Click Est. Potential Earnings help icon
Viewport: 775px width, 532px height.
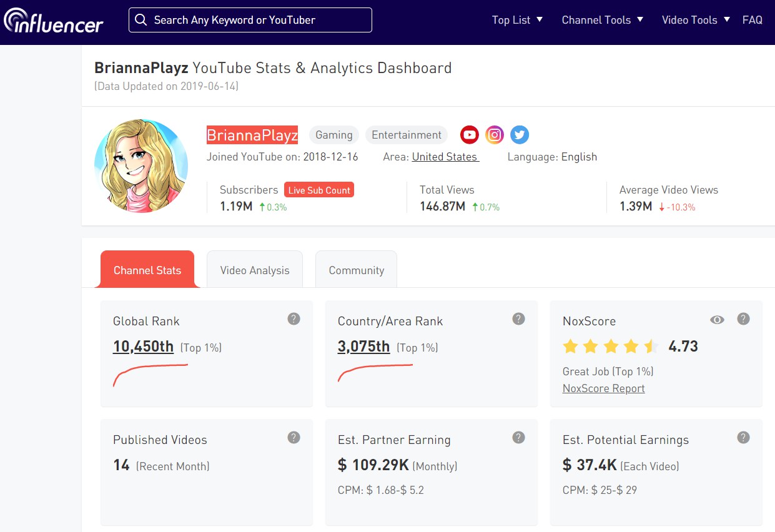(743, 438)
